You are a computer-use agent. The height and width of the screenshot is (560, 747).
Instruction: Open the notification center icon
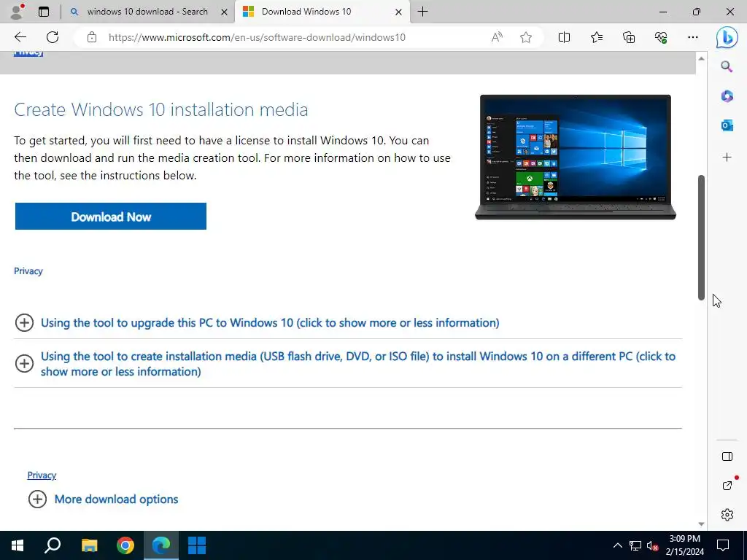click(723, 545)
